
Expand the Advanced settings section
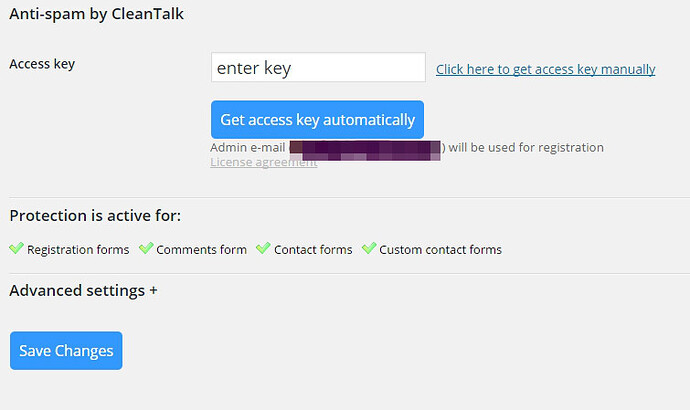click(83, 291)
